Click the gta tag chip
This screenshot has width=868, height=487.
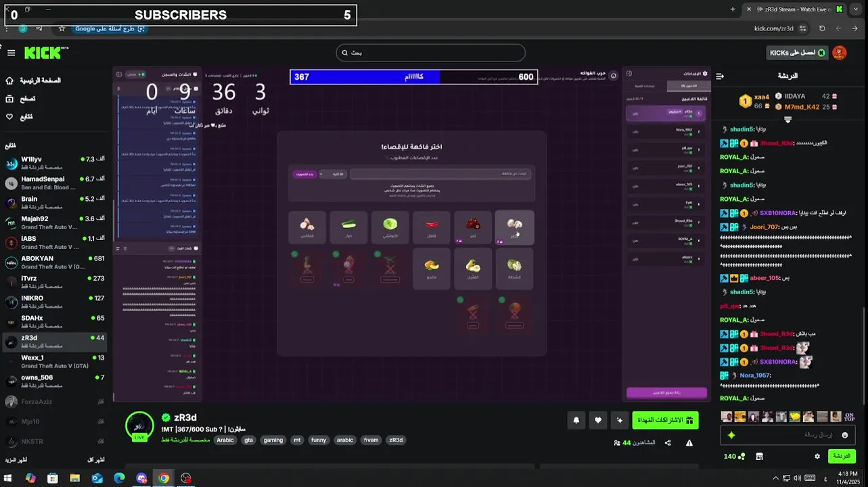[x=248, y=440]
